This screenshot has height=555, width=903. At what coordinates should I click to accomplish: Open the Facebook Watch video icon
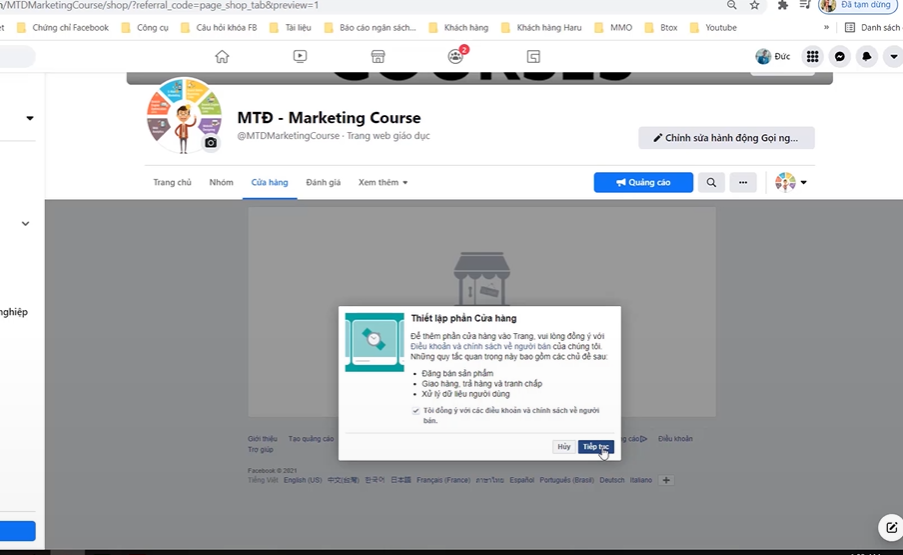point(300,56)
